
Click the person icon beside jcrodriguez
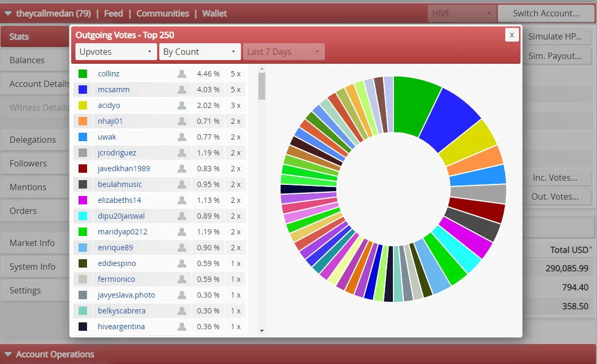click(182, 153)
